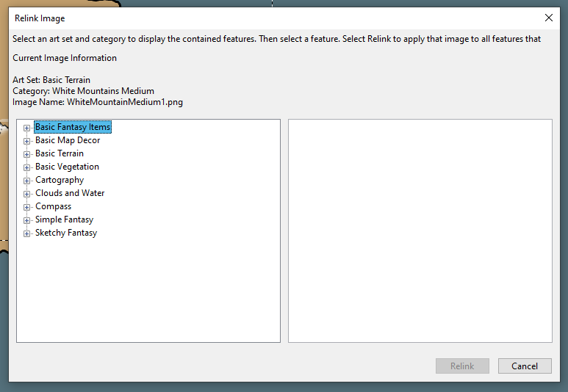Choose the Simple Fantasy label
The height and width of the screenshot is (392, 568).
pos(64,219)
